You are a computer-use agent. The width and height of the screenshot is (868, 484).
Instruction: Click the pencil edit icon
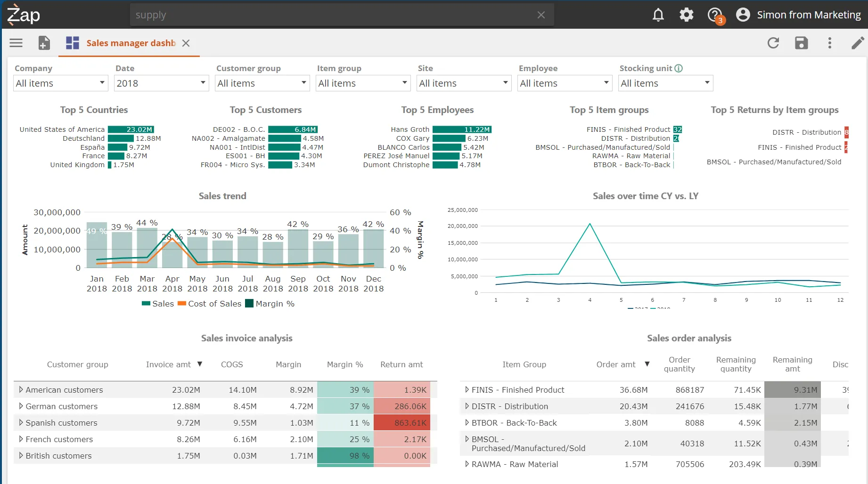coord(858,43)
